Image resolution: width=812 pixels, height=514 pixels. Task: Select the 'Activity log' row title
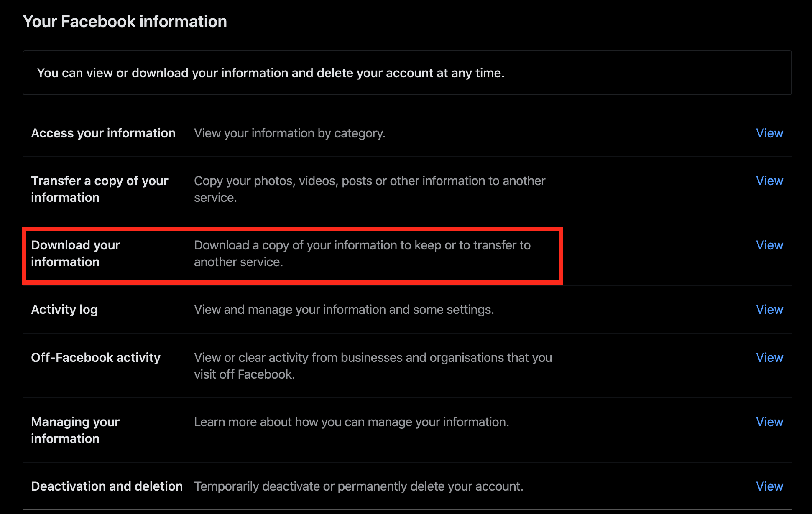64,309
